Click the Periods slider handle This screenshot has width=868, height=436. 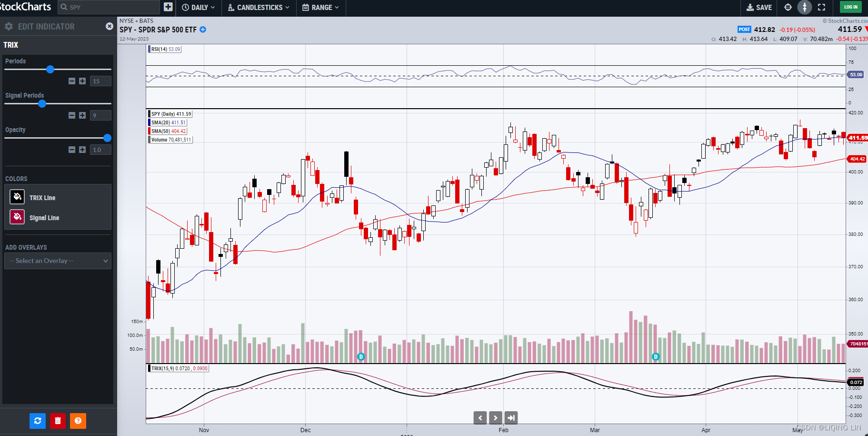tap(50, 69)
